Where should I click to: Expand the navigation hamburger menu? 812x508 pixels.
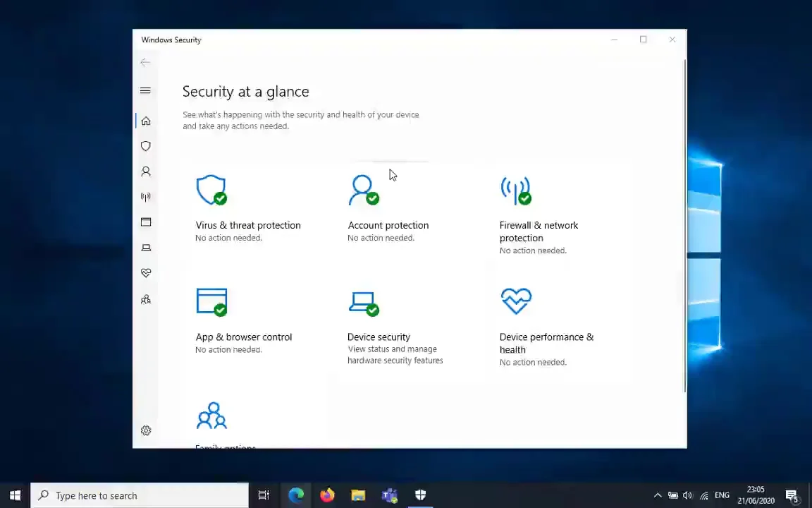(145, 90)
